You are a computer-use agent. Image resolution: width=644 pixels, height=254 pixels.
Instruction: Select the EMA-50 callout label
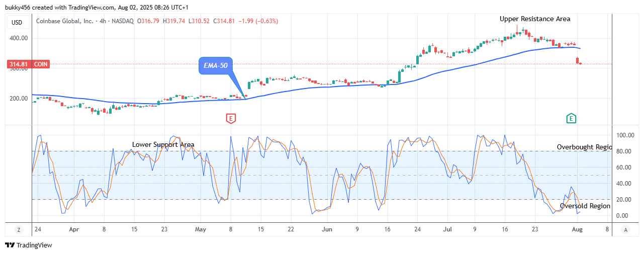coord(216,66)
